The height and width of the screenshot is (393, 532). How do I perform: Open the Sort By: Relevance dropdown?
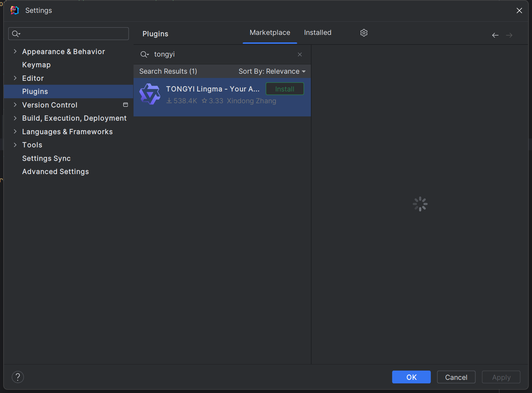click(x=272, y=72)
